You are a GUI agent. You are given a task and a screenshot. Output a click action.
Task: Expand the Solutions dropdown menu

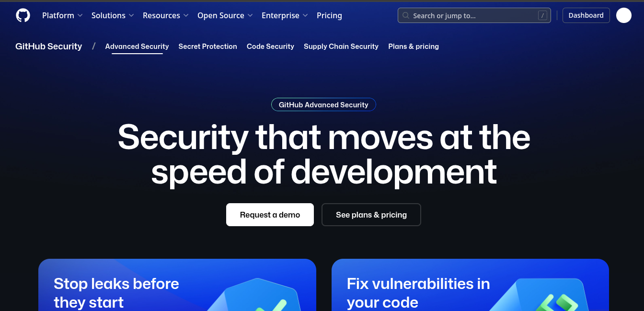coord(113,15)
